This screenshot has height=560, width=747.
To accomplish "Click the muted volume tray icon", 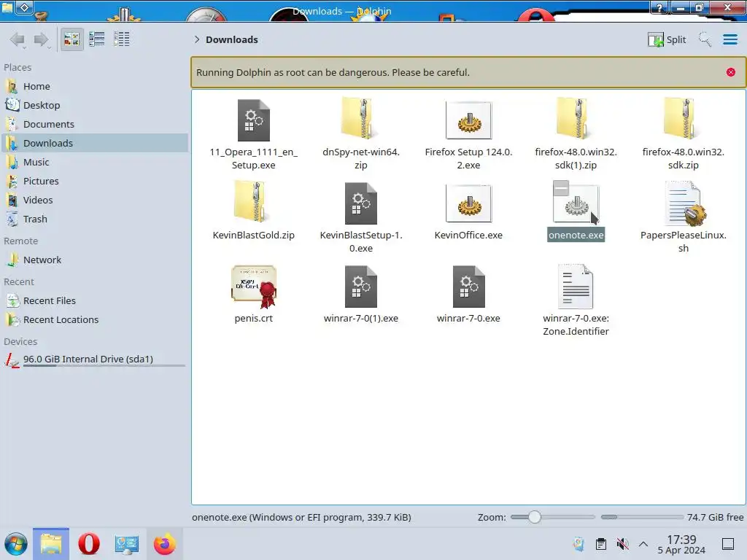I will point(622,544).
